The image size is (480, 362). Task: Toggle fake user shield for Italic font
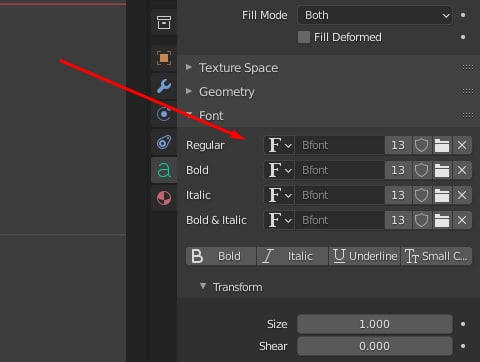422,195
